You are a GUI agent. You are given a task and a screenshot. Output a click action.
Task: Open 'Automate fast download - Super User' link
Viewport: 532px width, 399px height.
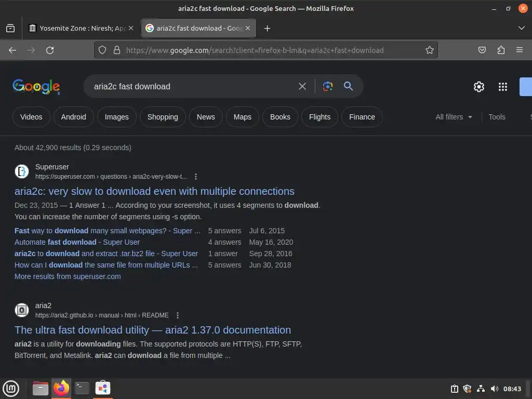coord(77,242)
